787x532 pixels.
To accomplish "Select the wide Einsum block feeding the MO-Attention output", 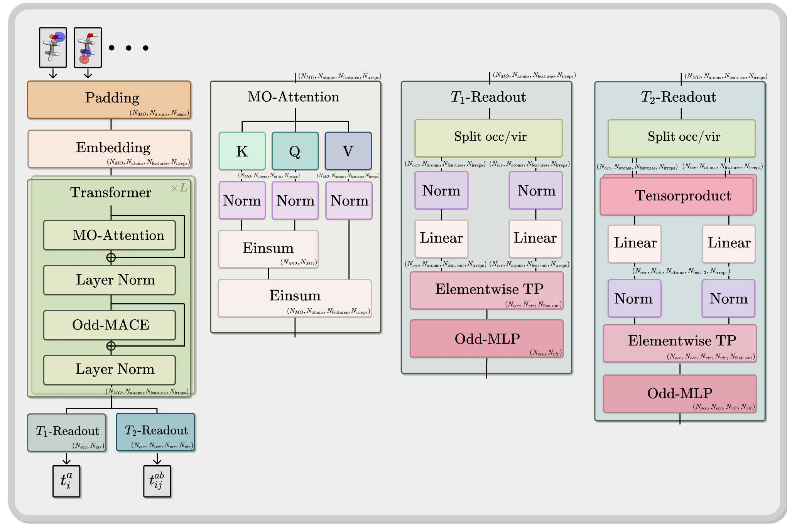I will (x=295, y=298).
